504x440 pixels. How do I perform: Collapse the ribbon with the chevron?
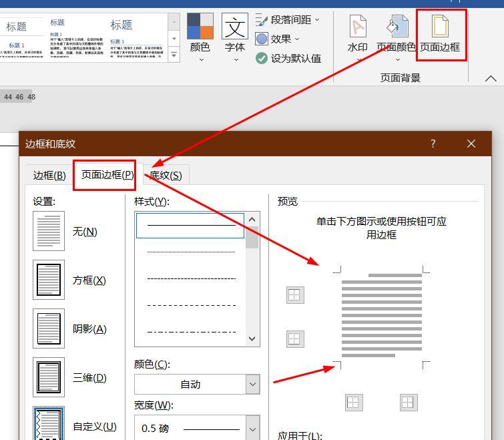pyautogui.click(x=491, y=79)
